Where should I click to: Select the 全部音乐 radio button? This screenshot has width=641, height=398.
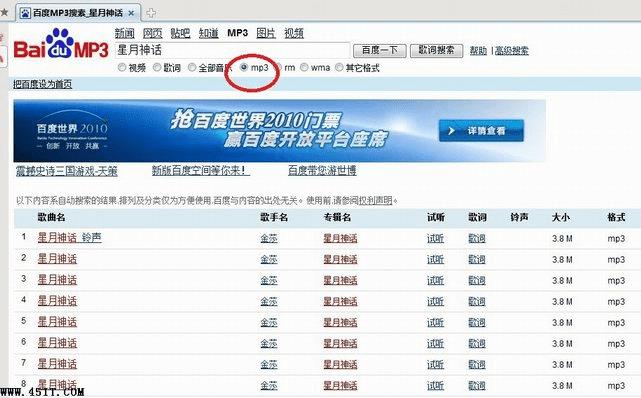[x=192, y=67]
